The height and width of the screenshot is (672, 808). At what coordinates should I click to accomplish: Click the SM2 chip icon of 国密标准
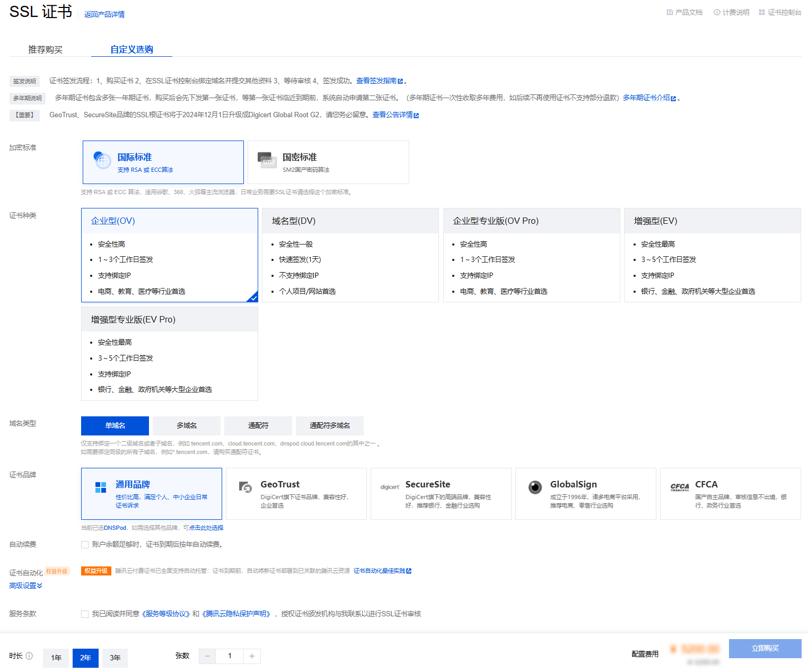[x=267, y=160]
